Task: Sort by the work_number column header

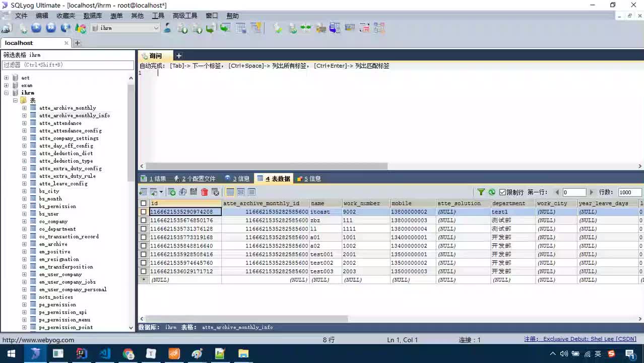Action: 366,203
